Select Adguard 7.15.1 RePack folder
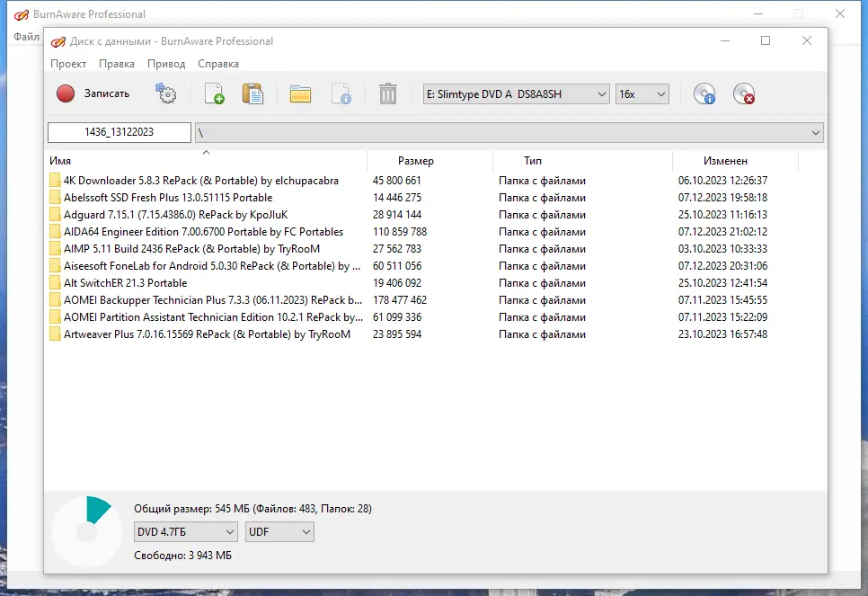 click(x=175, y=215)
